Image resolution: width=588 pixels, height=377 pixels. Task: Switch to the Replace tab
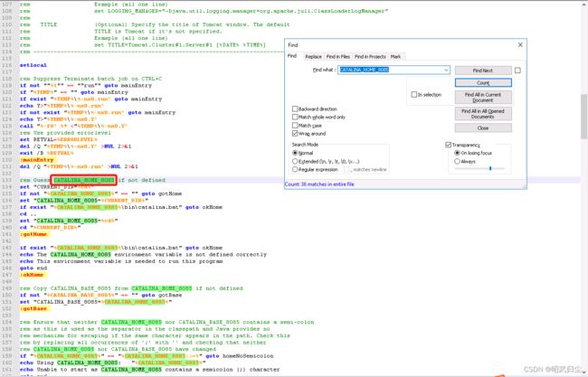click(x=313, y=57)
